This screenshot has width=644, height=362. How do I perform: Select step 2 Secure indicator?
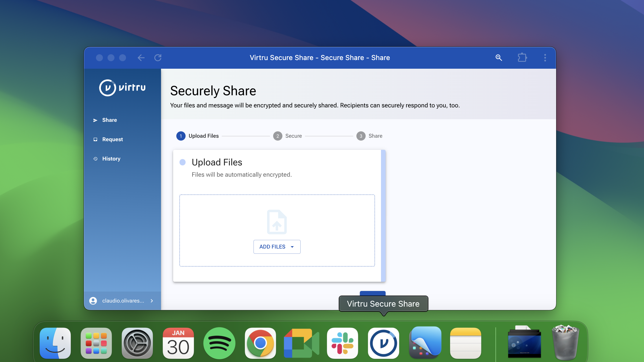(x=277, y=136)
